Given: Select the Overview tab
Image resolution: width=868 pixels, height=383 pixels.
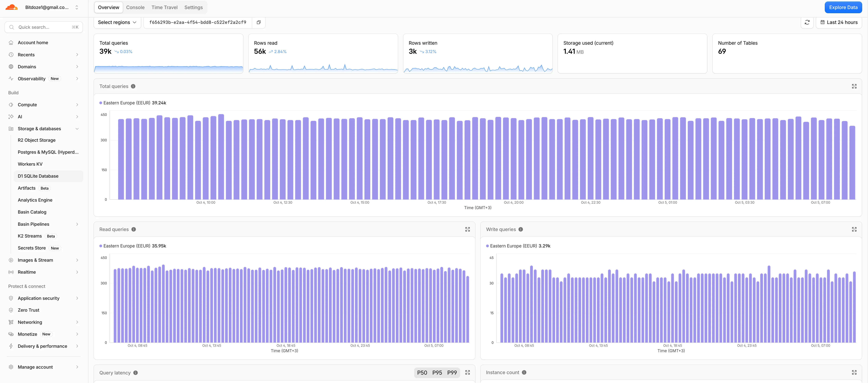Looking at the screenshot, I should 108,7.
